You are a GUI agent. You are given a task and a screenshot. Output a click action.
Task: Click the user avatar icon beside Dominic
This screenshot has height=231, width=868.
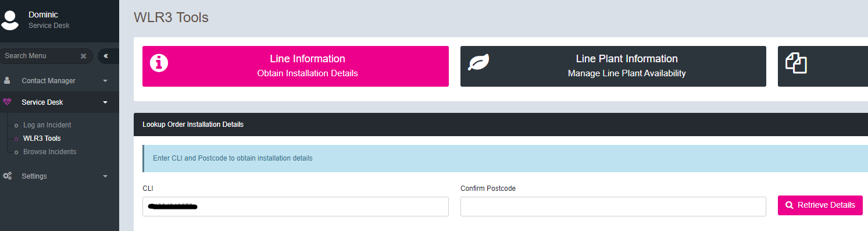tap(9, 19)
